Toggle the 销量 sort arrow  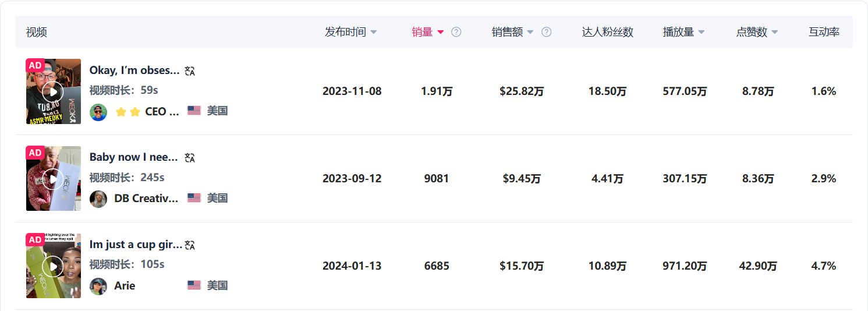click(441, 33)
